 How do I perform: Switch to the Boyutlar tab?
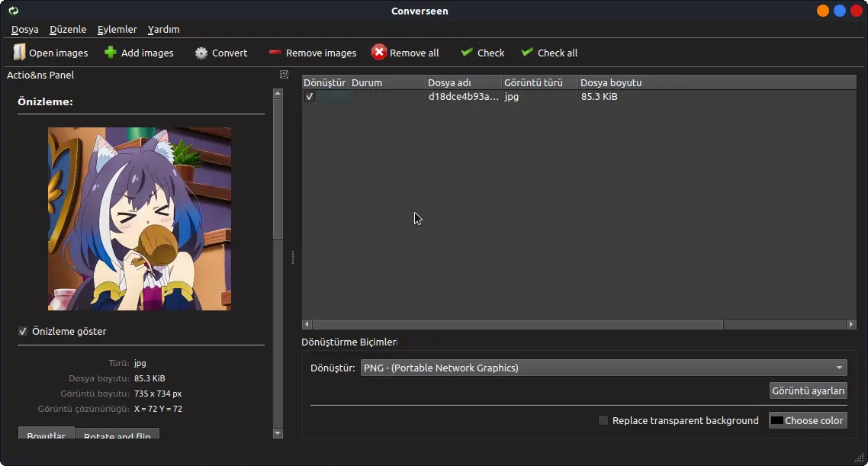coord(46,433)
